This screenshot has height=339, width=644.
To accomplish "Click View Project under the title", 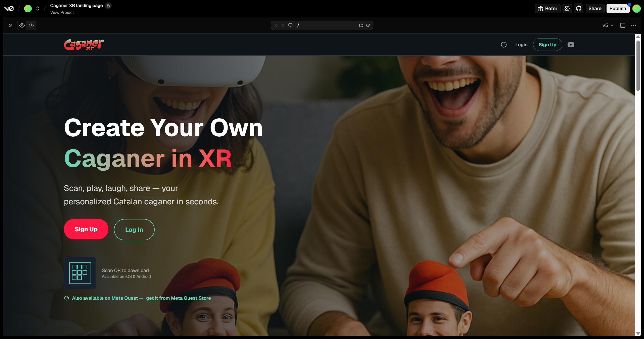I will pyautogui.click(x=62, y=12).
